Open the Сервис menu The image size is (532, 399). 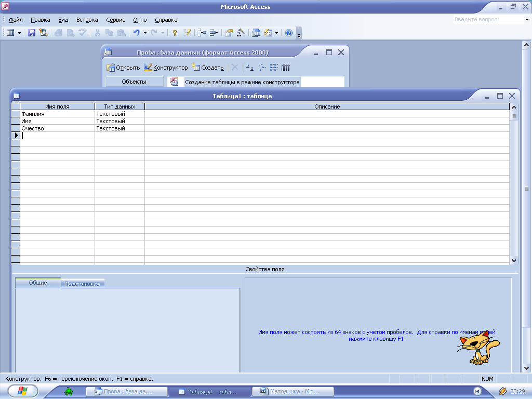click(115, 20)
